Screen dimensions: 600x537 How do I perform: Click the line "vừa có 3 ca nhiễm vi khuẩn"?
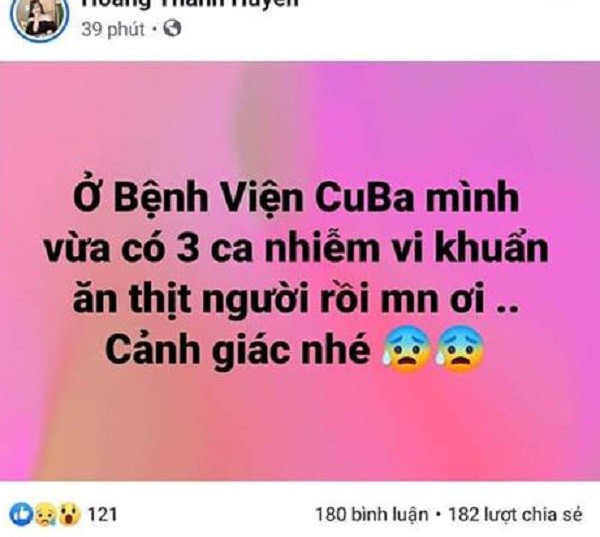[x=296, y=249]
